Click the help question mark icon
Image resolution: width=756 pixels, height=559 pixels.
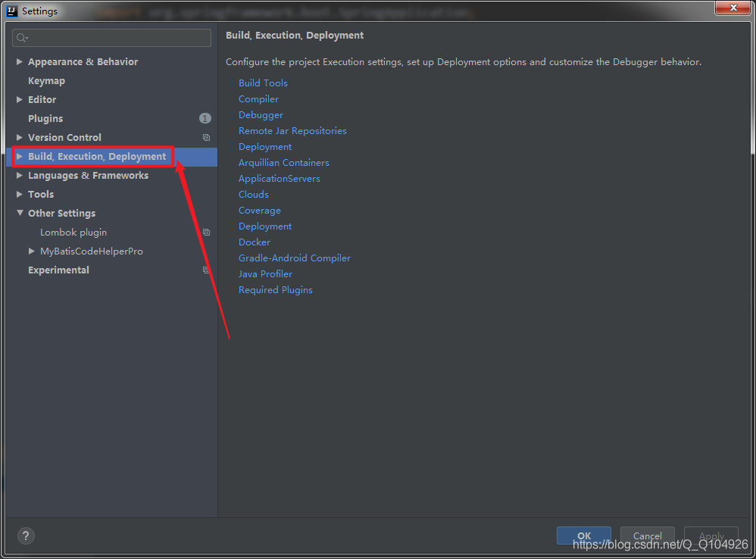tap(27, 536)
